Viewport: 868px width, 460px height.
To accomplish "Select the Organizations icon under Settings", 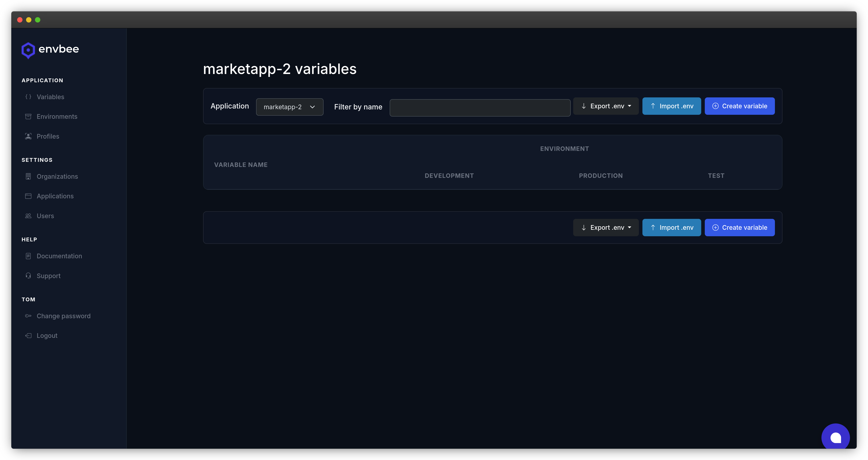I will pyautogui.click(x=28, y=176).
